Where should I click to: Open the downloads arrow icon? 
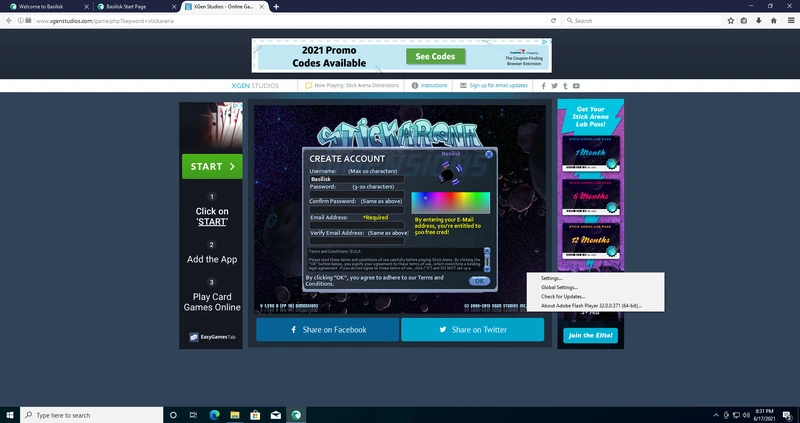tap(759, 20)
